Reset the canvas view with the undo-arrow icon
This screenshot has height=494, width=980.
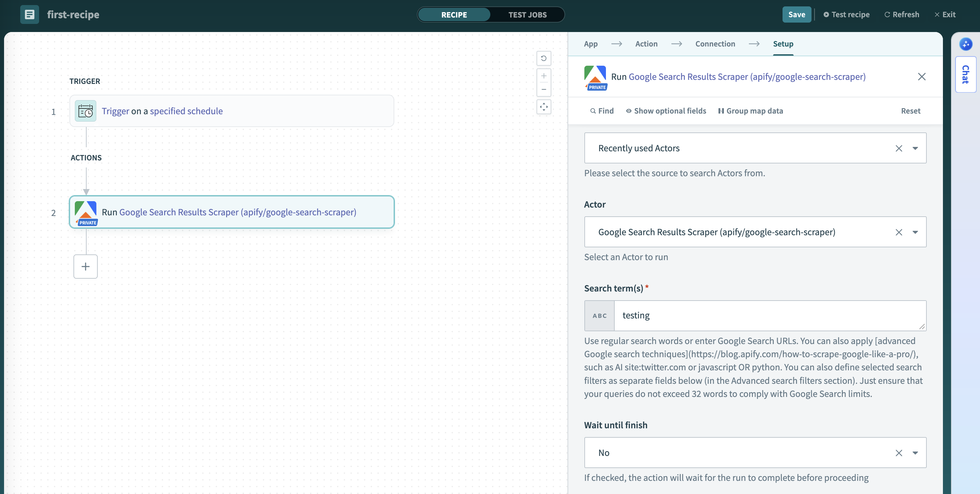(x=544, y=58)
